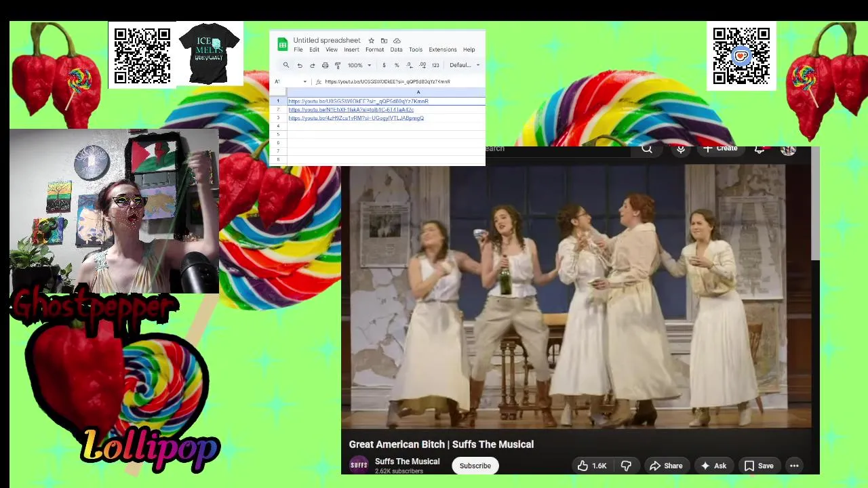Image resolution: width=868 pixels, height=488 pixels.
Task: Open the youtu.be/N1EbXH1lskA link in row 2
Action: pyautogui.click(x=351, y=110)
